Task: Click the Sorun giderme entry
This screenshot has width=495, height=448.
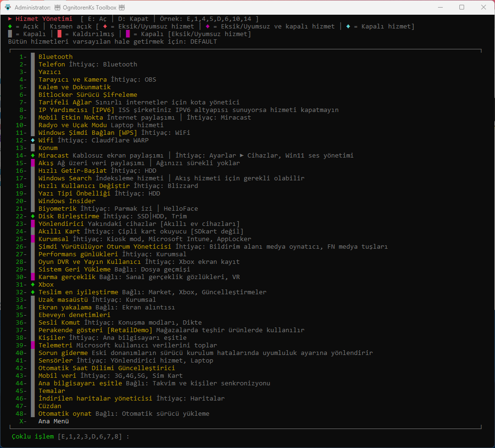Action: click(x=63, y=353)
